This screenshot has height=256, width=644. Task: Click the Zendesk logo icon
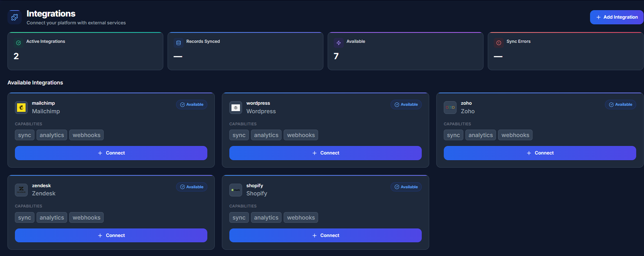pyautogui.click(x=21, y=190)
